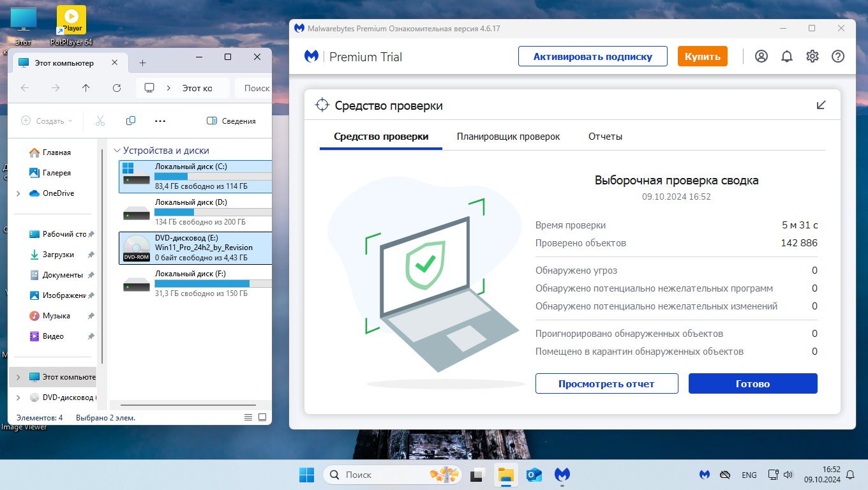
Task: Open Outlook from the taskbar
Action: 534,475
